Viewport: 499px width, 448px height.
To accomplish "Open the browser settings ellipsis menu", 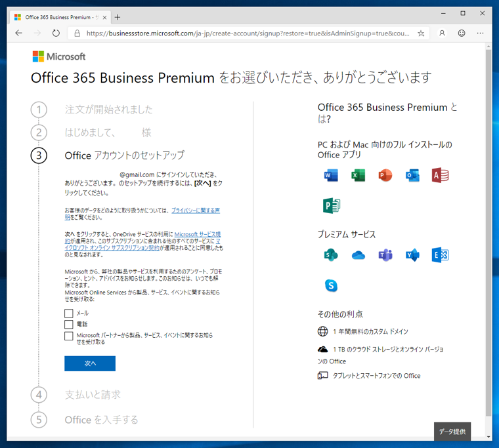I will click(x=480, y=33).
